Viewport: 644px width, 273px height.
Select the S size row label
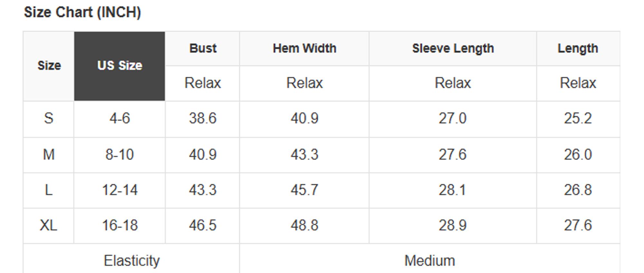(49, 118)
